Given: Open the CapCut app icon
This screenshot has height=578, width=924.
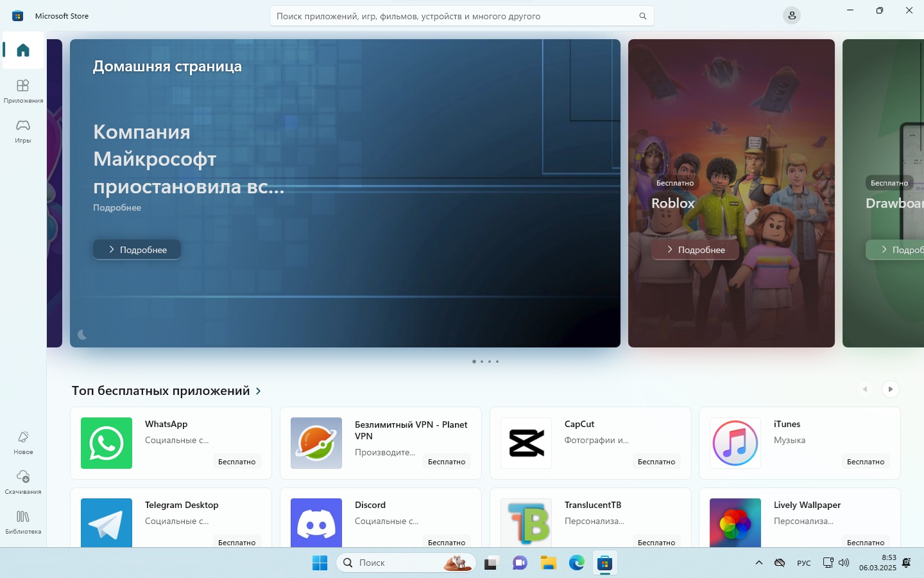Looking at the screenshot, I should [526, 443].
